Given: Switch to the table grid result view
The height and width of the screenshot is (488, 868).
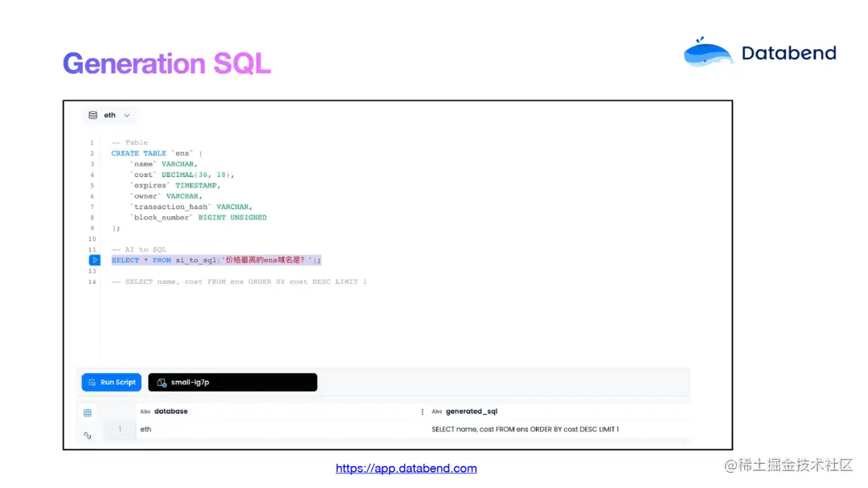Looking at the screenshot, I should coord(88,412).
